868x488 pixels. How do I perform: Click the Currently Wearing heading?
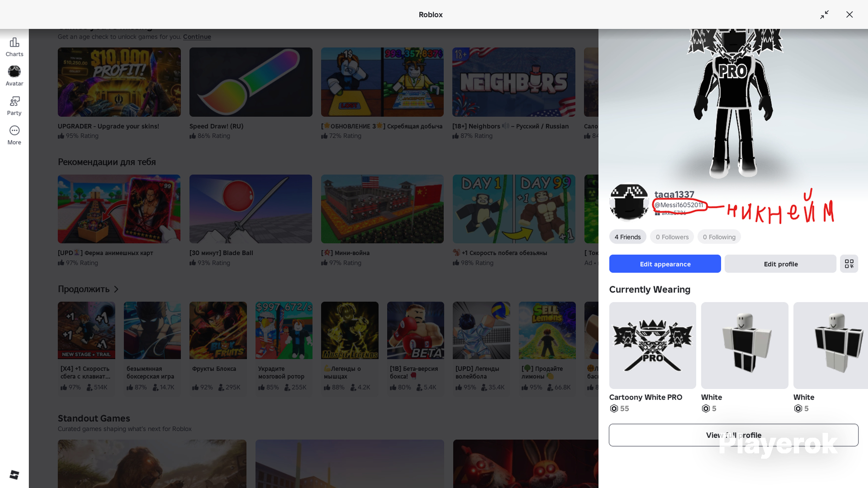point(650,289)
